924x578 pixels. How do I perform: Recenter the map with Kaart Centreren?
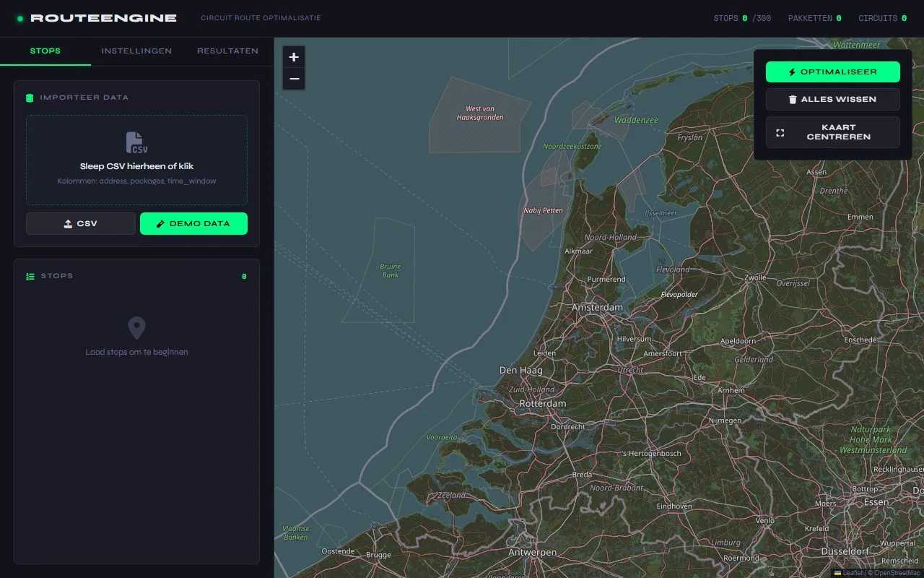833,132
